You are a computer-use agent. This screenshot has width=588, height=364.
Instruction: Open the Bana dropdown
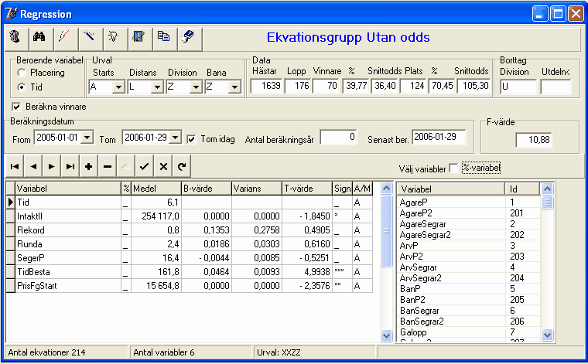pos(234,87)
